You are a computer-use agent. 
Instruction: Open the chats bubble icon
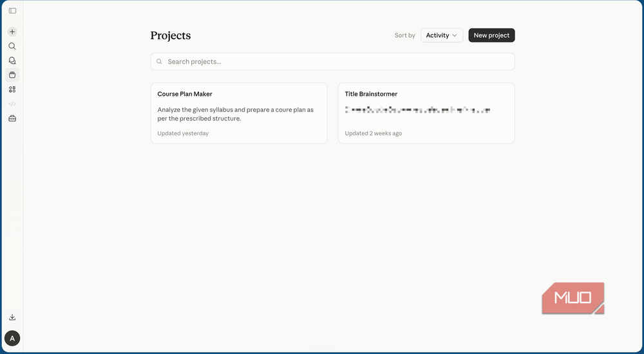[x=12, y=61]
